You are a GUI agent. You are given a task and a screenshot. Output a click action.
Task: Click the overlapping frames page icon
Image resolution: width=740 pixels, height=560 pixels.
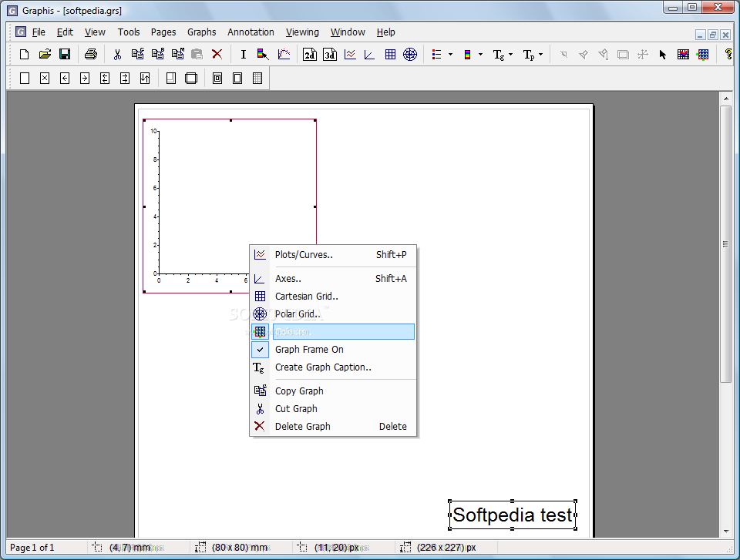[191, 79]
